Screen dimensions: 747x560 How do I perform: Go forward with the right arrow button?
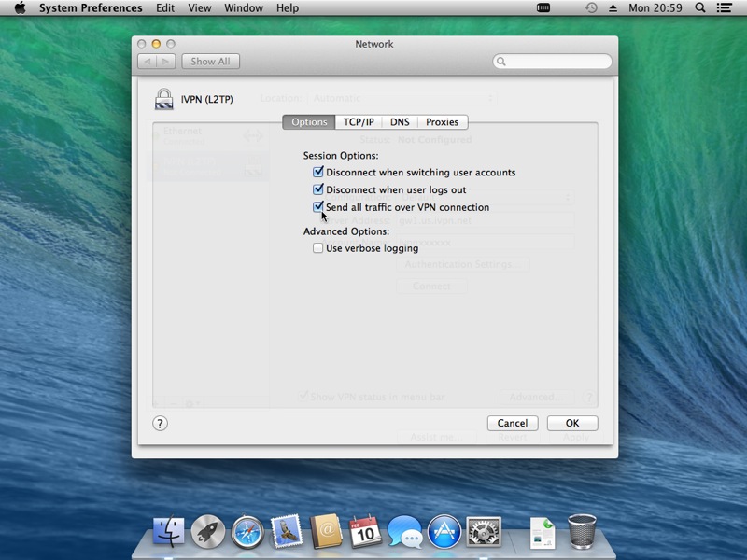coord(166,62)
